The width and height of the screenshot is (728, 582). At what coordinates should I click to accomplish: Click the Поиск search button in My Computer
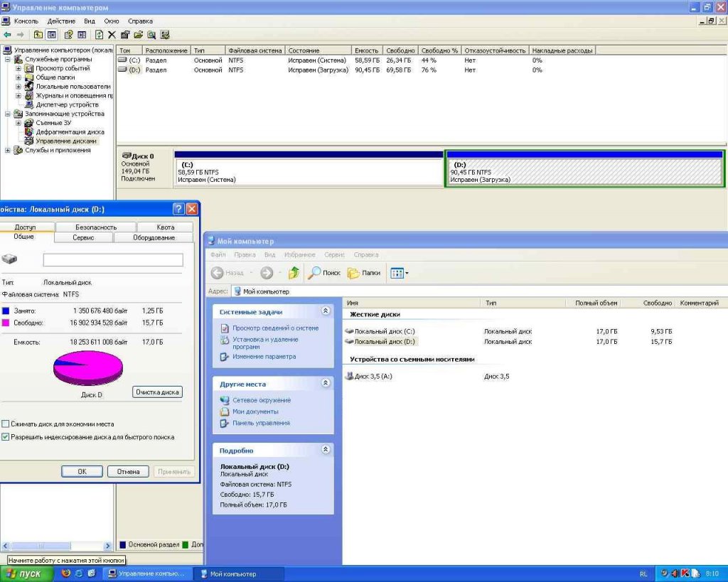pyautogui.click(x=324, y=273)
